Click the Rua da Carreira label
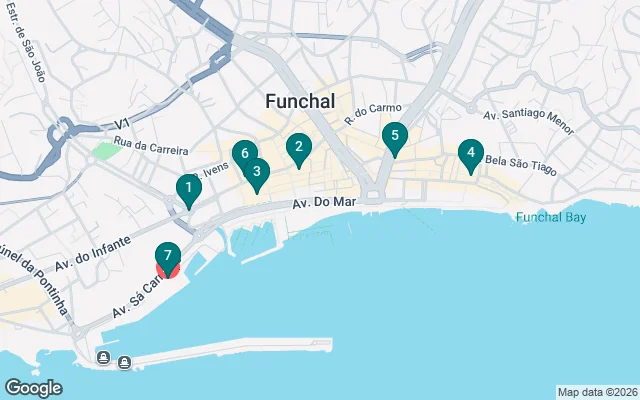Screen dimensions: 640x400 tap(151, 146)
